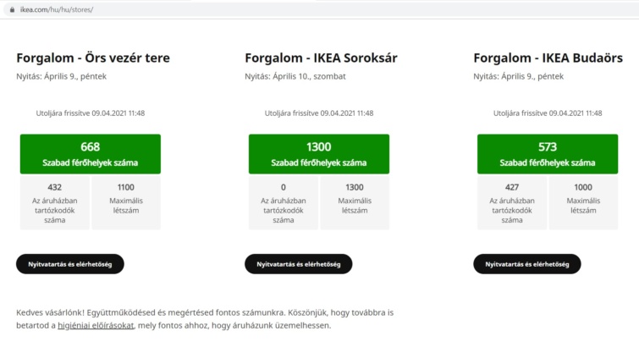Click the green 1300 free spaces box

click(319, 154)
